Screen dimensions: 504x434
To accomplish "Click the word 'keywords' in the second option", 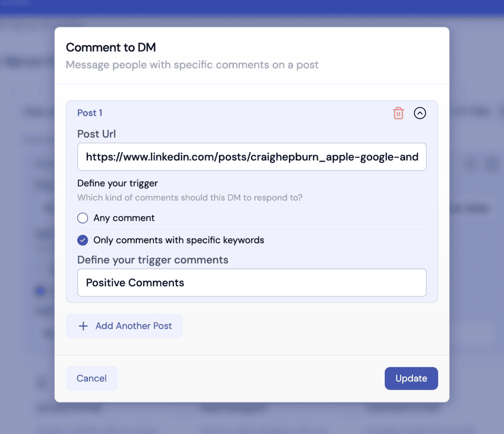I will tap(244, 240).
